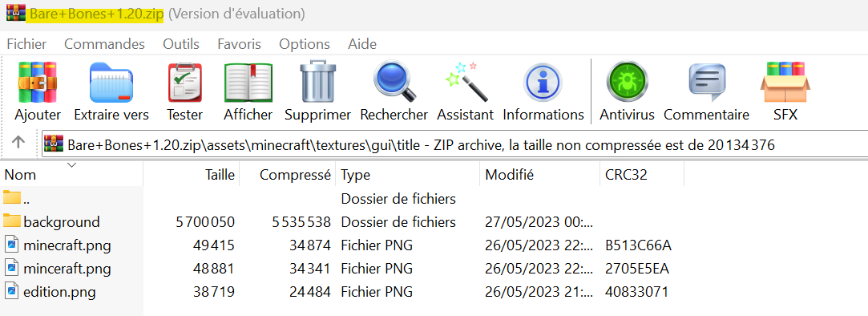The height and width of the screenshot is (316, 868).
Task: Click the Ajouter toolbar icon
Action: point(38,82)
